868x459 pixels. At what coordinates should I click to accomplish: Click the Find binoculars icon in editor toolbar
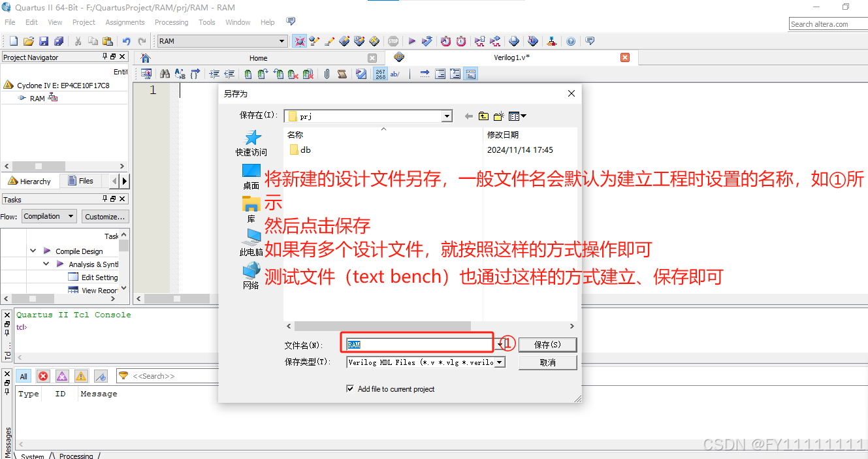(165, 74)
